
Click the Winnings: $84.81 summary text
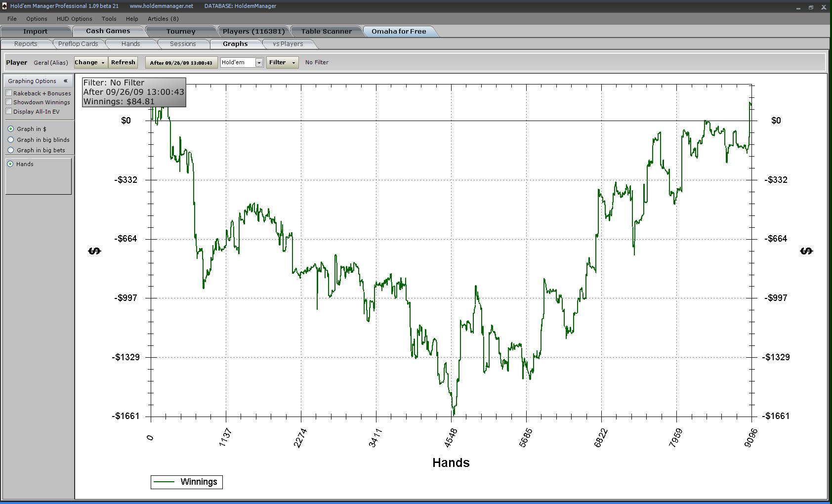119,101
